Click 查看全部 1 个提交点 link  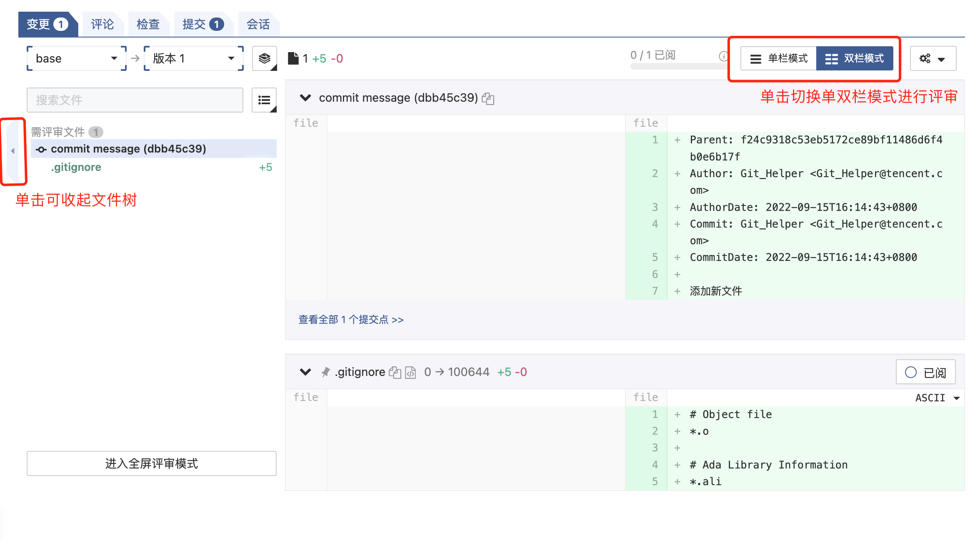(x=351, y=320)
